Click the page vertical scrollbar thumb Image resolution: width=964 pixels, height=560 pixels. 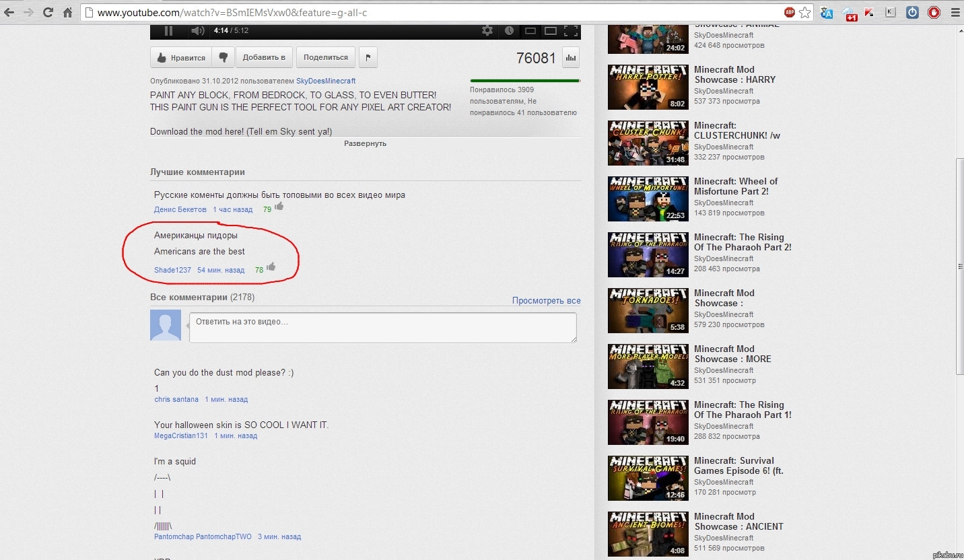point(959,267)
